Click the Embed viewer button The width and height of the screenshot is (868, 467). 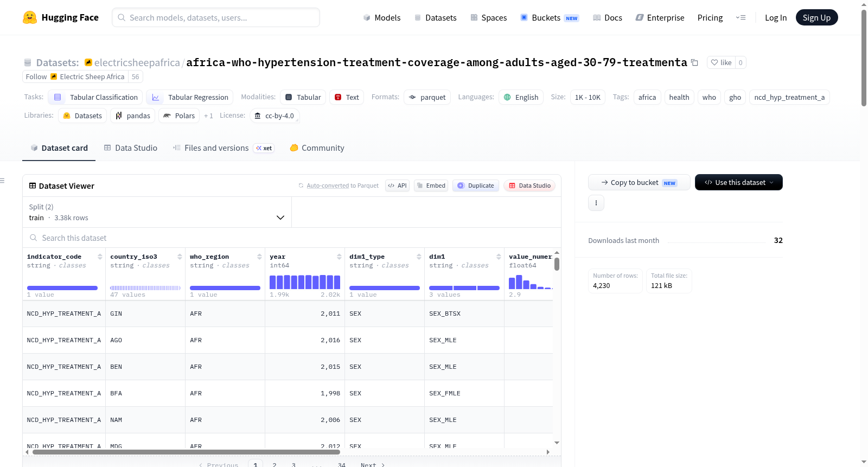(431, 185)
